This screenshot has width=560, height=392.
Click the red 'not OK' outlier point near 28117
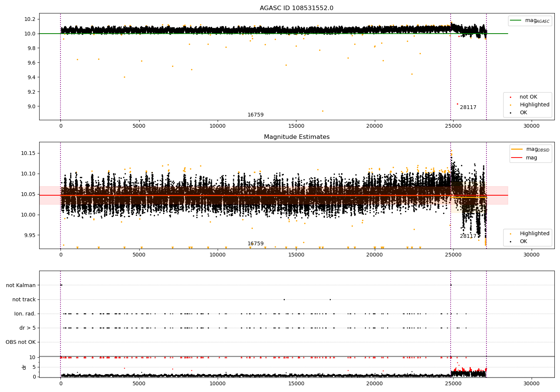point(457,104)
